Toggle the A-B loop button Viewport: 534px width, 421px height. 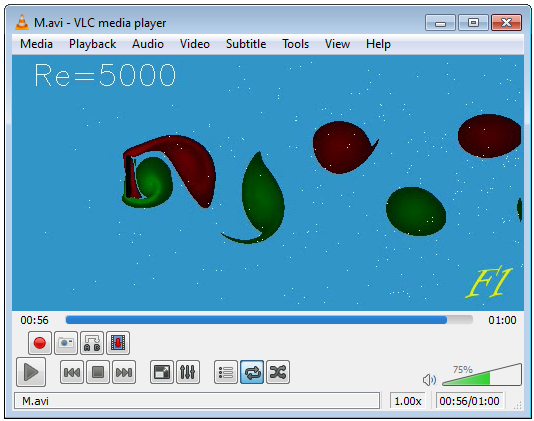pos(92,343)
